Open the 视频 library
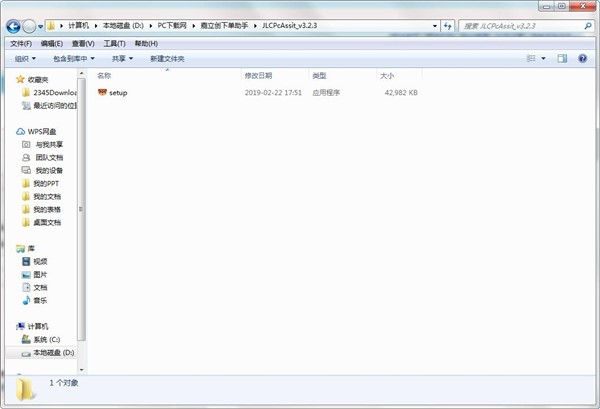This screenshot has height=409, width=600. pos(35,262)
